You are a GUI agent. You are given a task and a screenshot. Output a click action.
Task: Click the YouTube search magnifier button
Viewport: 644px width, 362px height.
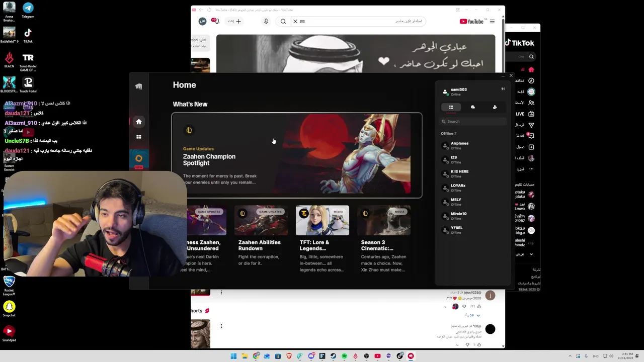pos(283,21)
